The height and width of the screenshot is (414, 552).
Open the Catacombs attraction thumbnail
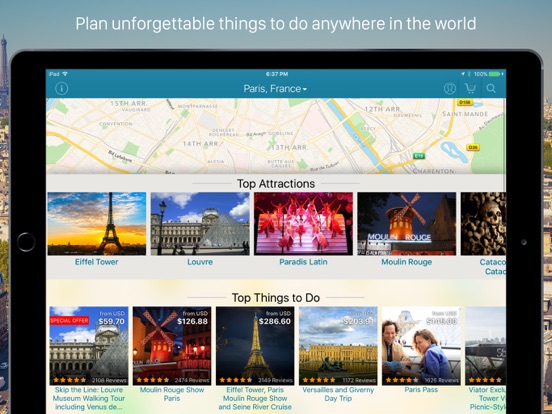(x=483, y=224)
